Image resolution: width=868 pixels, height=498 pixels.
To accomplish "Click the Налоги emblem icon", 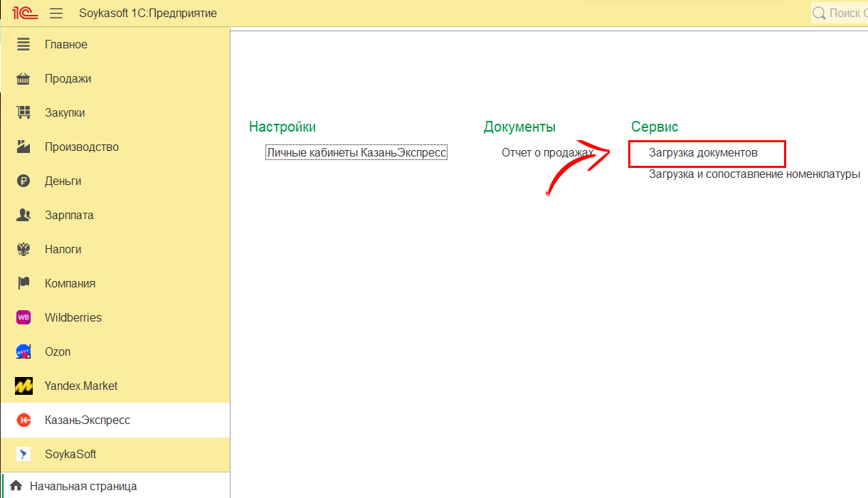I will [23, 249].
